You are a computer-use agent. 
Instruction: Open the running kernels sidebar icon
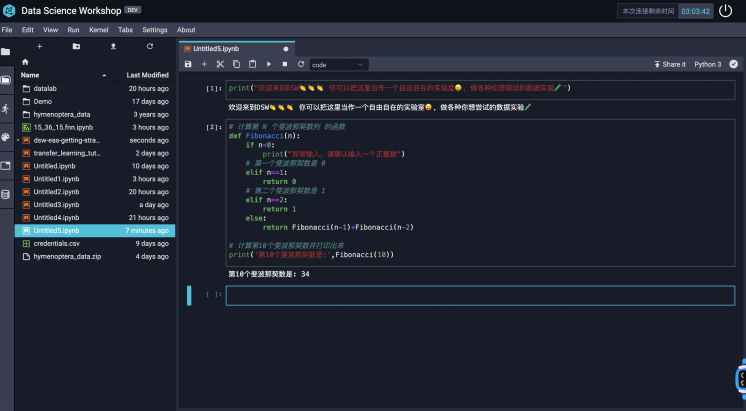coord(6,109)
